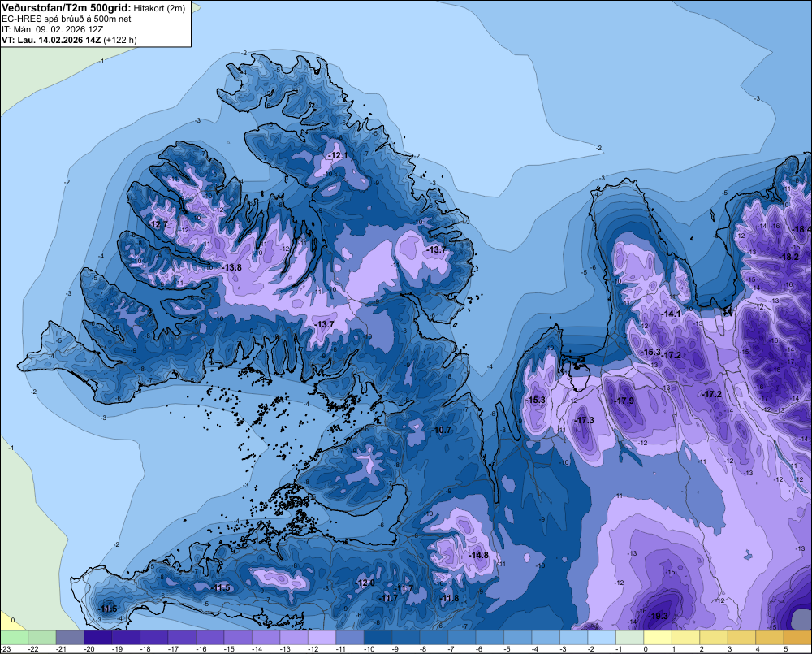
Task: Click the -18.4 temperature value on the map
Action: coord(801,229)
